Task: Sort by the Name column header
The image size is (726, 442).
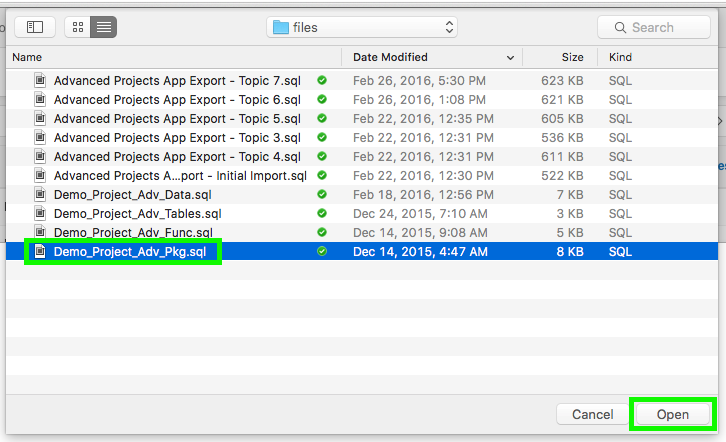Action: pyautogui.click(x=27, y=57)
